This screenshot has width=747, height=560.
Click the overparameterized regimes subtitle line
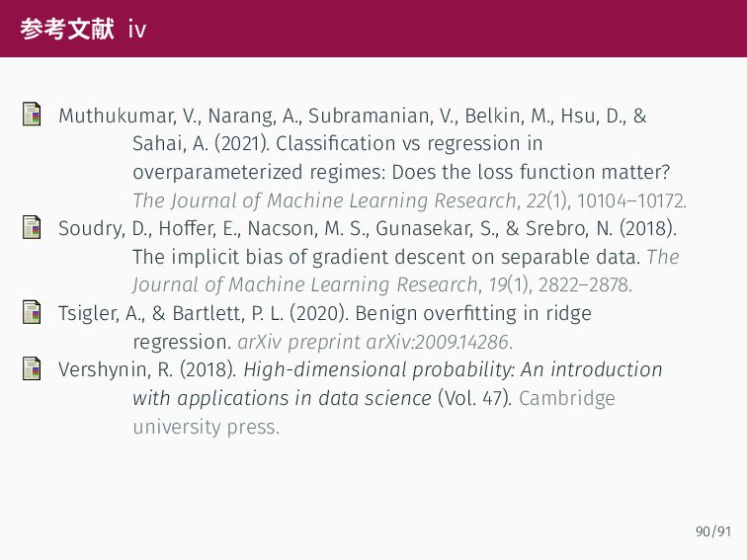point(401,173)
